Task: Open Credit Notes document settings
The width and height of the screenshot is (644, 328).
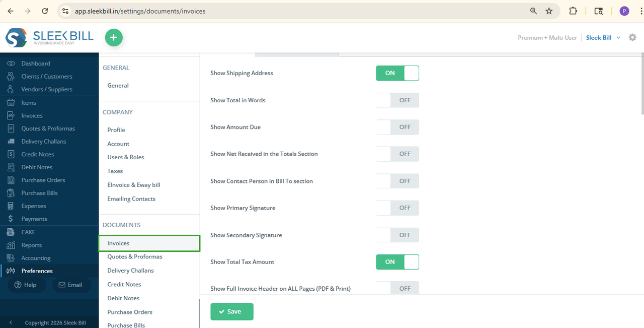Action: 124,285
